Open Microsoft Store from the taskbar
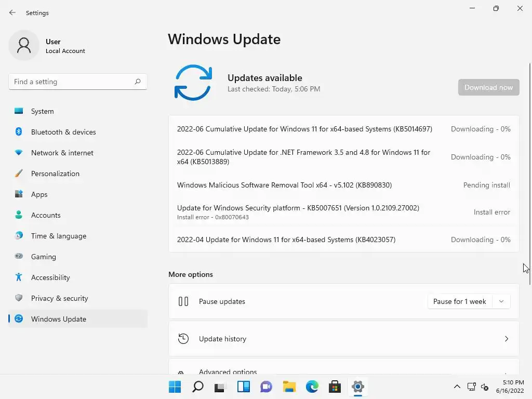Screen dimensions: 532x399 click(x=335, y=387)
